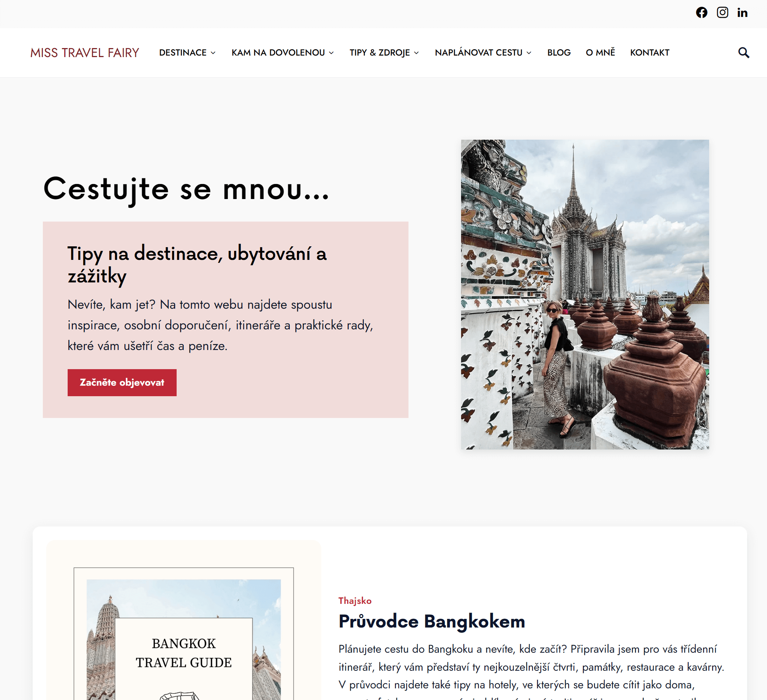Open the Facebook social icon
The width and height of the screenshot is (767, 700).
tap(702, 12)
